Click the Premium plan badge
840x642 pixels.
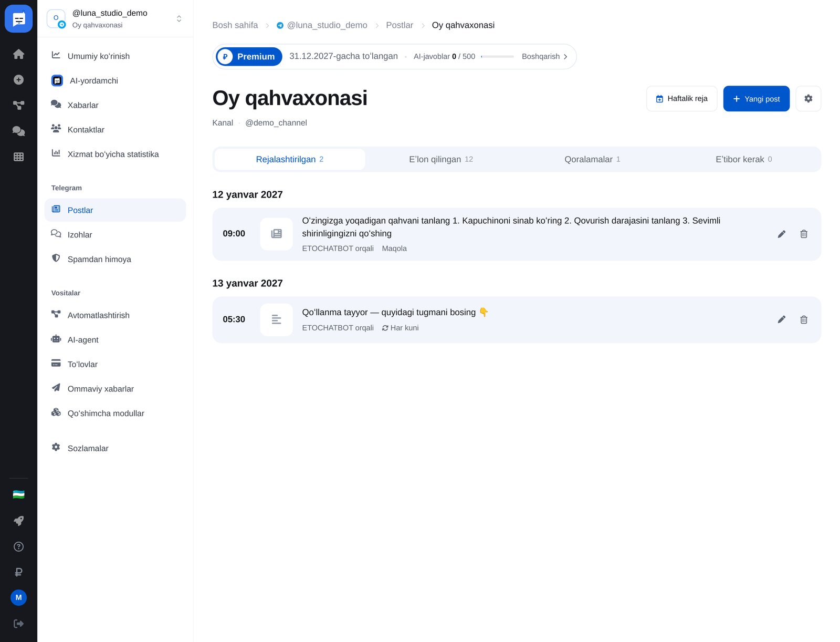point(249,57)
